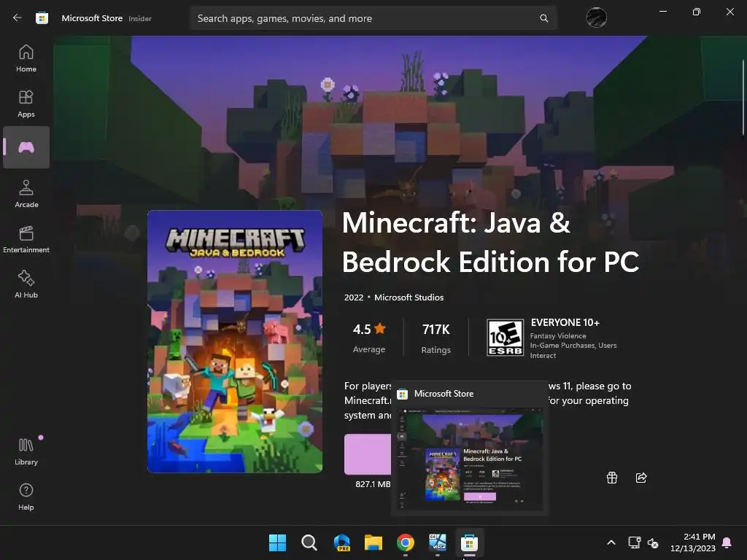Click the share icon
The height and width of the screenshot is (560, 747).
pos(641,477)
